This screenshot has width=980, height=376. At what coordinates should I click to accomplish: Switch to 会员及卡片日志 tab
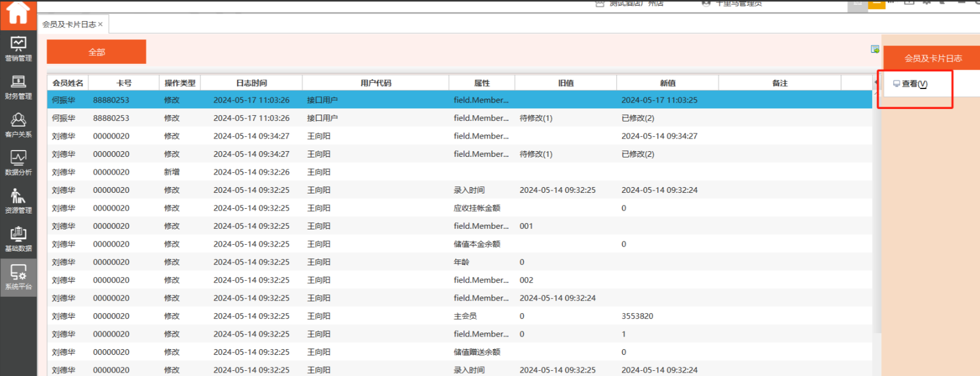(x=69, y=25)
